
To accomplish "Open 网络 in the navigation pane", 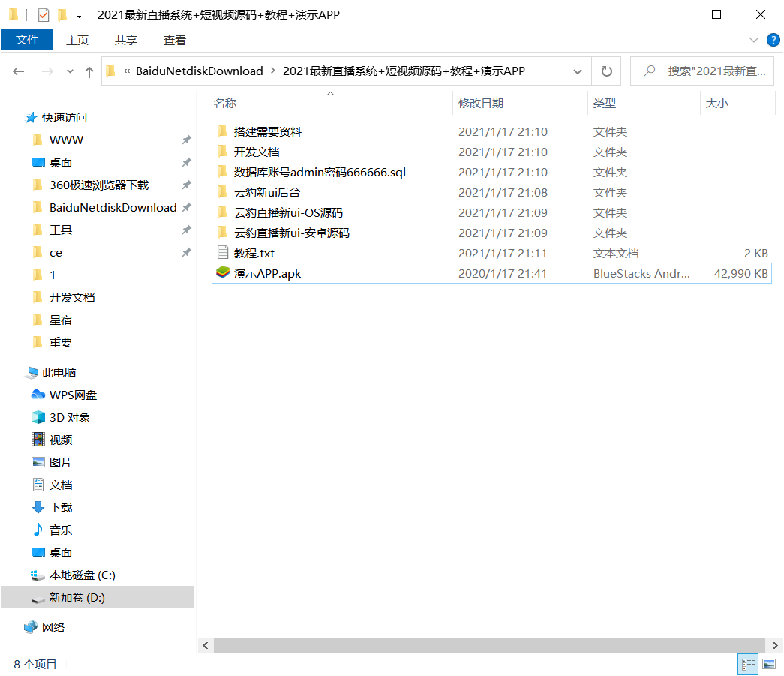I will tap(53, 627).
